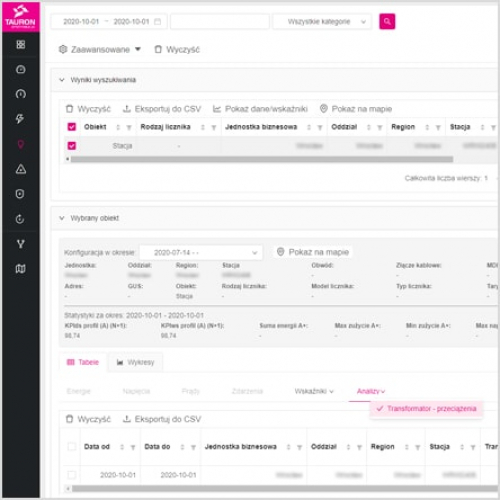Viewport: 500px width, 500px height.
Task: Click Wyczyść next to Zaawansowane
Action: (x=177, y=50)
